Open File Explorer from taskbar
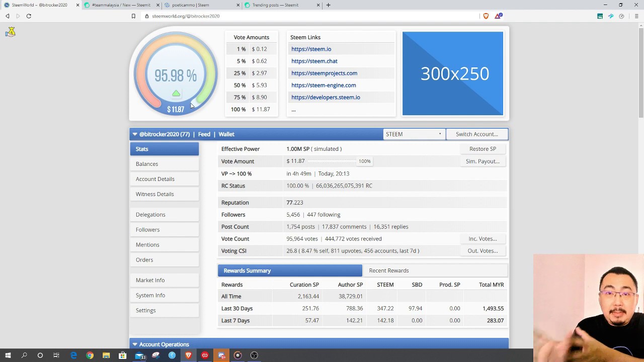The height and width of the screenshot is (362, 644). pyautogui.click(x=106, y=355)
